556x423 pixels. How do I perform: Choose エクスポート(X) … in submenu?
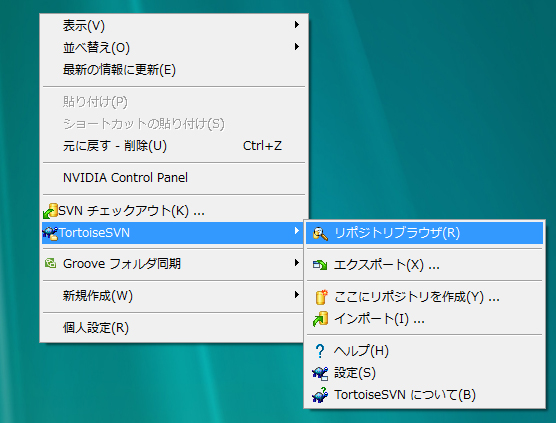tap(424, 265)
